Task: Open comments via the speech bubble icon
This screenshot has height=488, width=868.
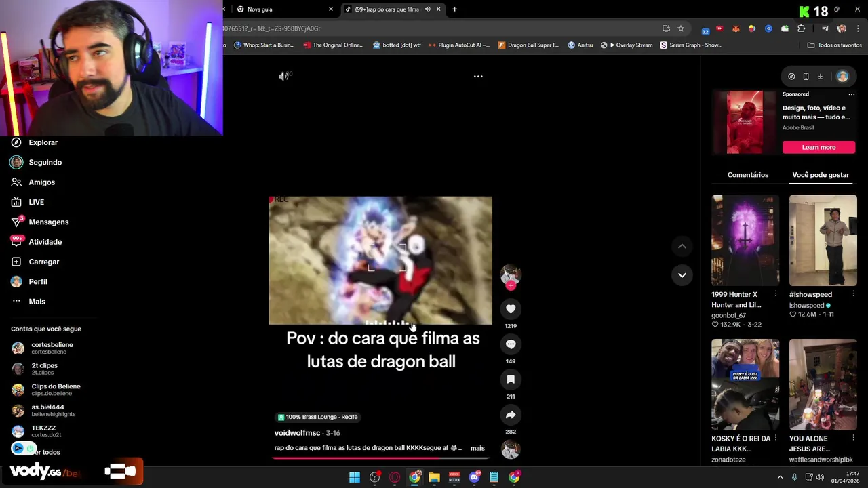Action: pos(511,344)
